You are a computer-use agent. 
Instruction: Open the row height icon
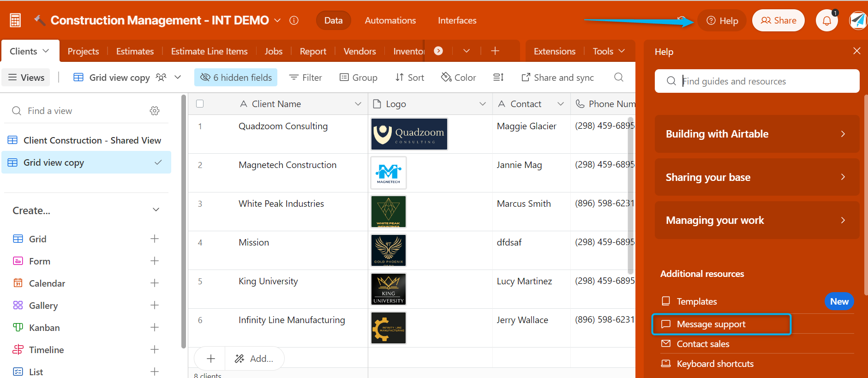498,78
